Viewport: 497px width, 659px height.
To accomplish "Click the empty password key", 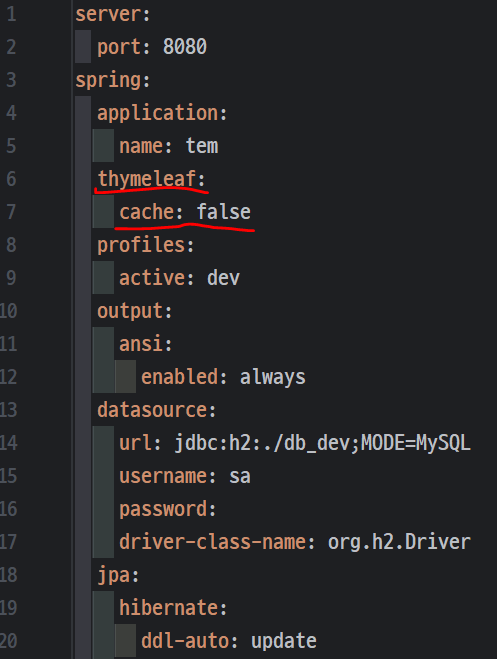I will point(163,509).
